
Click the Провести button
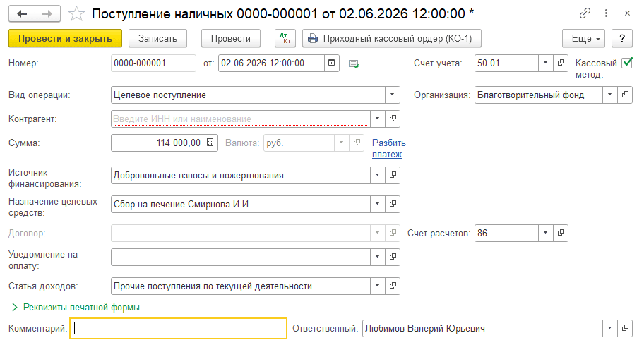click(231, 39)
